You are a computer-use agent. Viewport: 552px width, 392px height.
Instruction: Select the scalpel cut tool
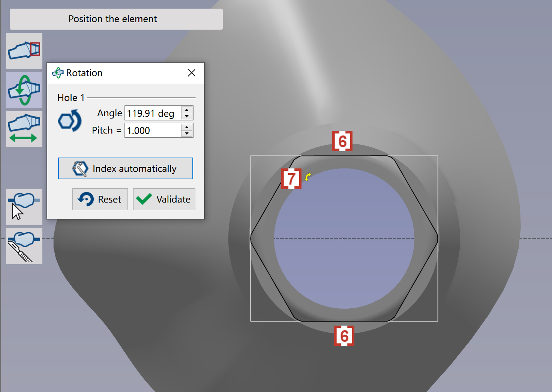point(24,246)
